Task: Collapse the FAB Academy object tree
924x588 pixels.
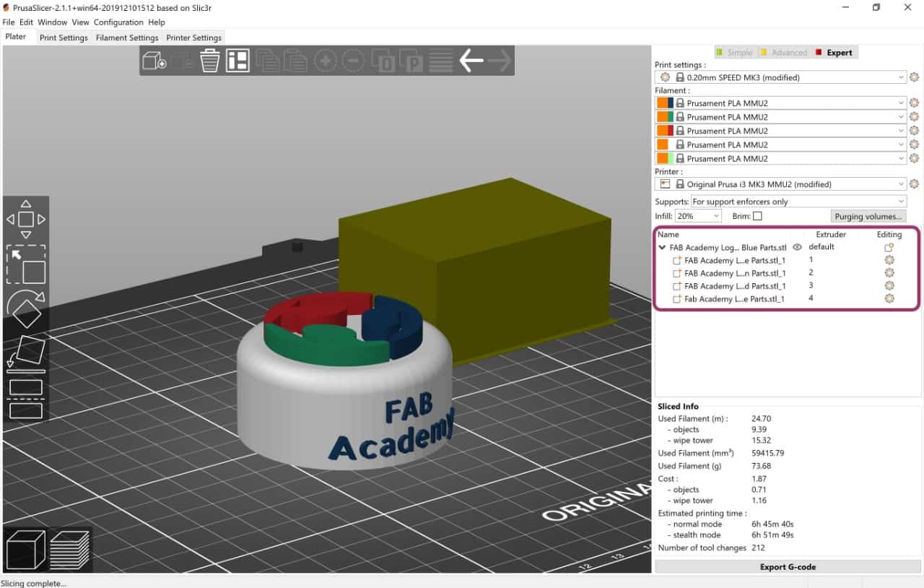Action: 662,247
